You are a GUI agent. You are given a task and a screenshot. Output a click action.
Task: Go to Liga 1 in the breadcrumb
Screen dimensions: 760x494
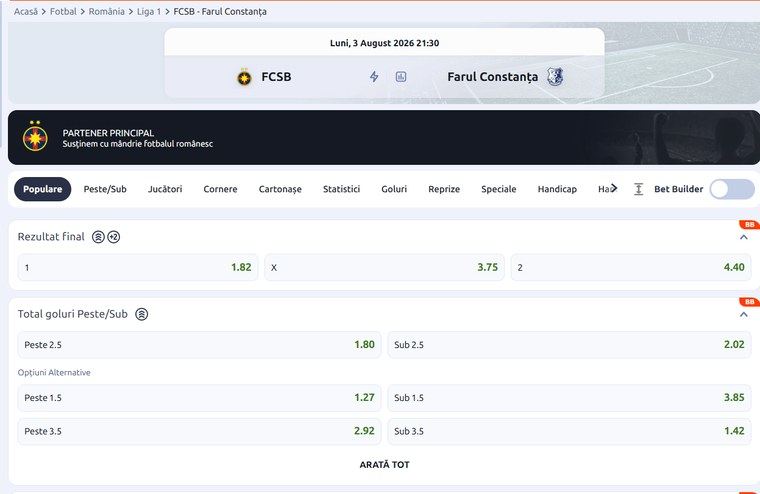[x=149, y=11]
